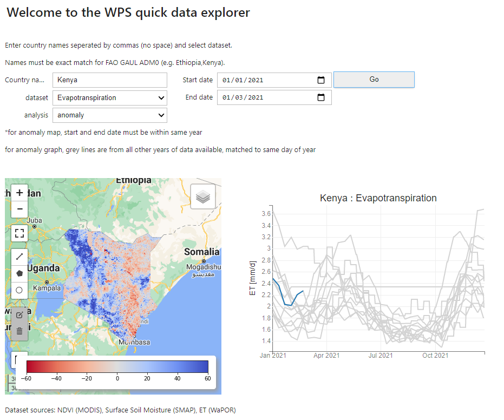Open the analysis dropdown showing anomaly
This screenshot has width=504, height=420.
pyautogui.click(x=110, y=115)
